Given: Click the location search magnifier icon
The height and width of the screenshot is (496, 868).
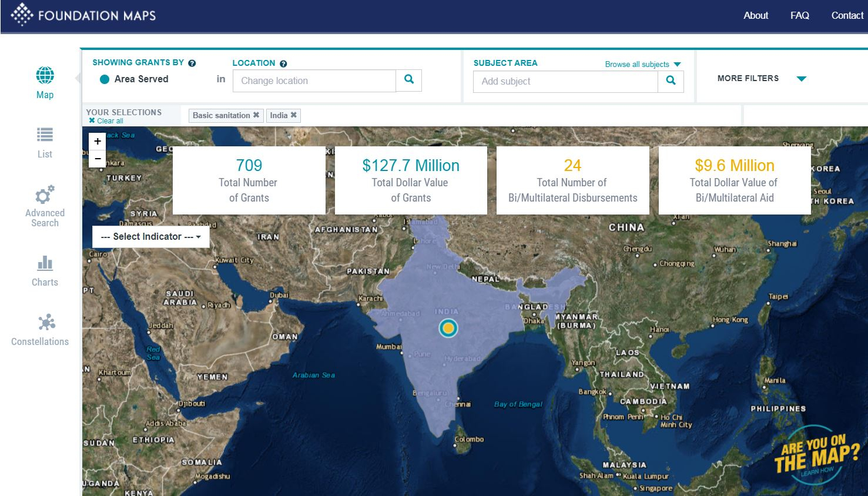Looking at the screenshot, I should pos(409,80).
